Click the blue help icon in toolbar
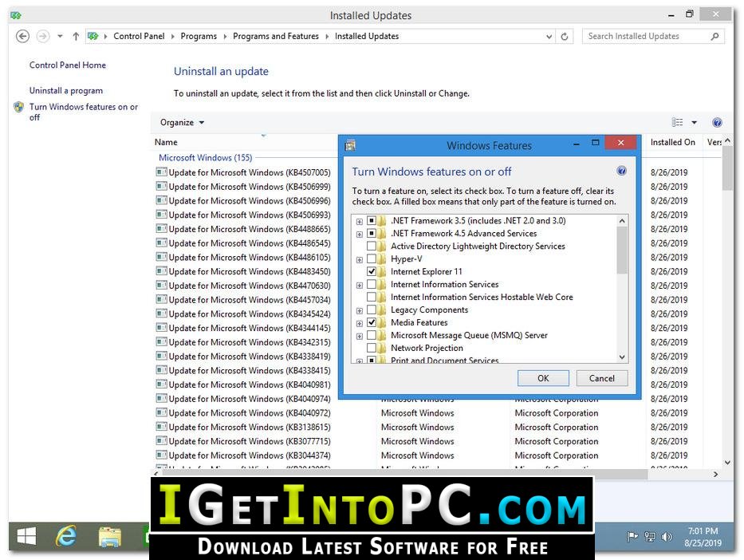Image resolution: width=744 pixels, height=560 pixels. 717,123
